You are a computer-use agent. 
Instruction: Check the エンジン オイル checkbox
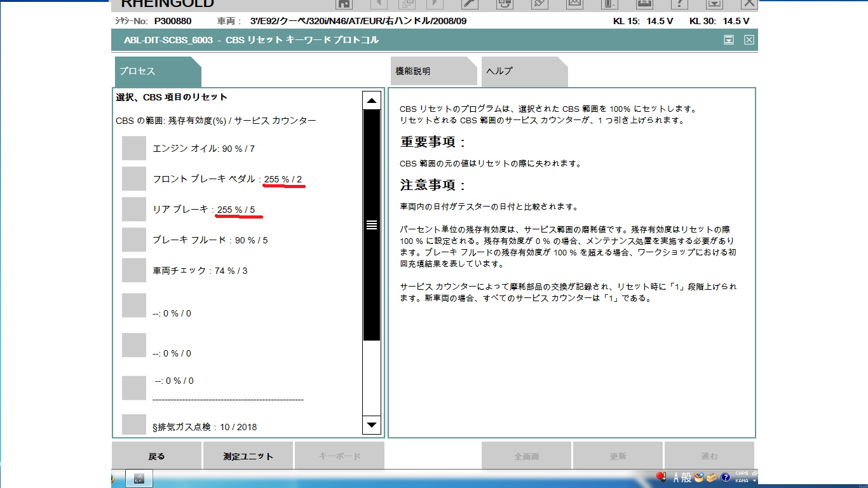pyautogui.click(x=134, y=149)
